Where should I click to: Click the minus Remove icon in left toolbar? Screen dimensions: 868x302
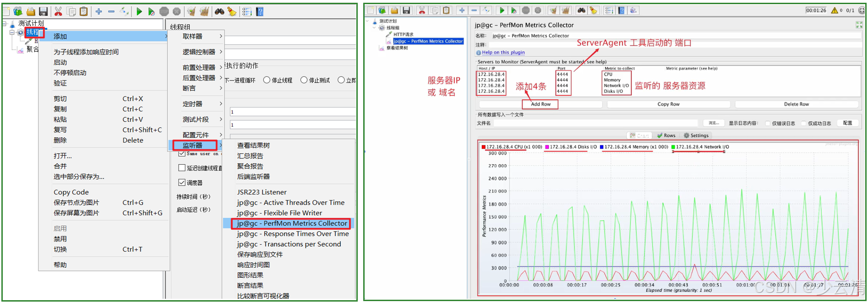coord(111,11)
